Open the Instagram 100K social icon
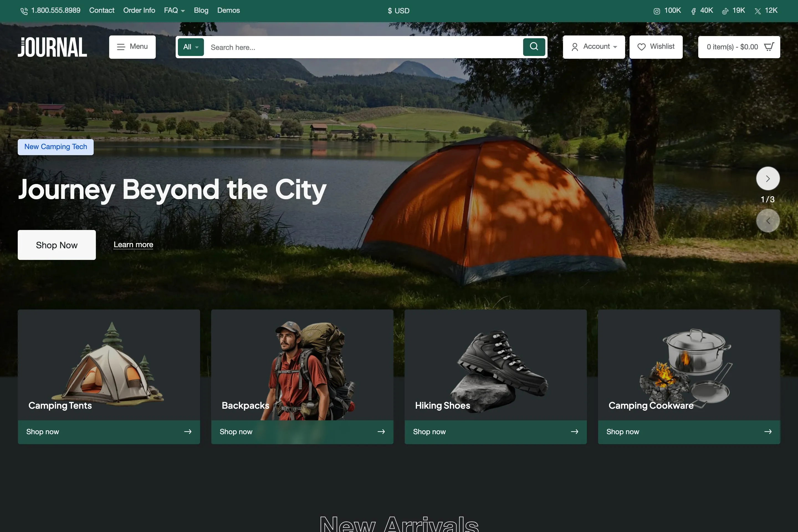This screenshot has width=798, height=532. (657, 11)
